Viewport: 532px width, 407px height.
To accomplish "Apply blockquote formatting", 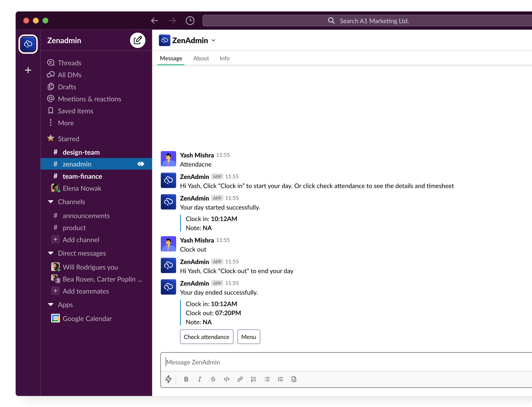I will pos(280,379).
